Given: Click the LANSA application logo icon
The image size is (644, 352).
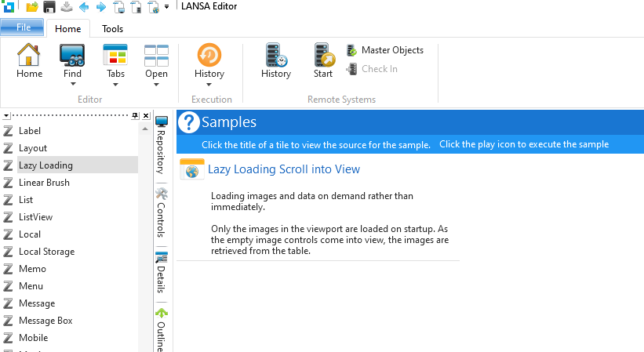Looking at the screenshot, I should [x=9, y=6].
